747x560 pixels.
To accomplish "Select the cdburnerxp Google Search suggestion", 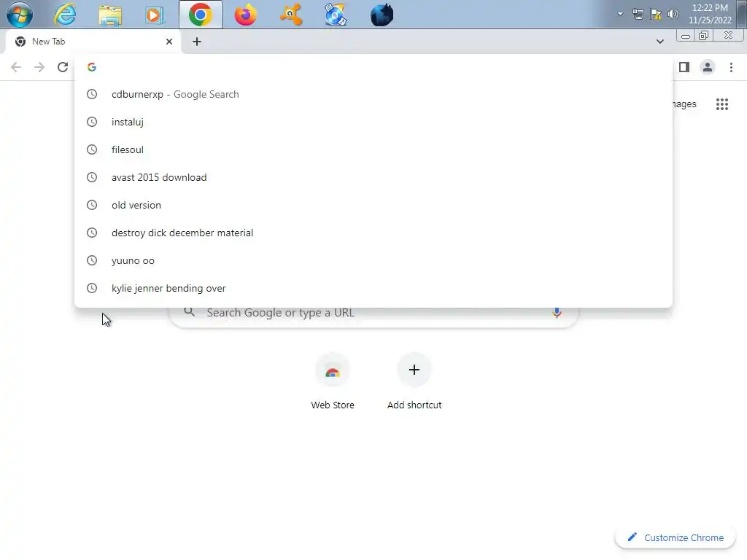I will [x=373, y=94].
